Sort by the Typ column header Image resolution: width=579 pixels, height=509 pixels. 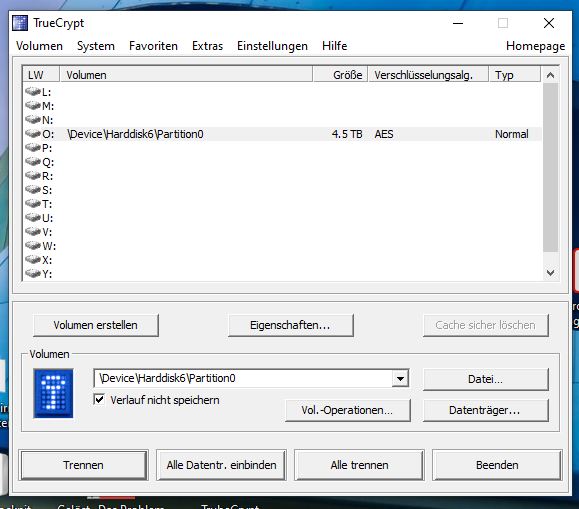click(x=515, y=75)
